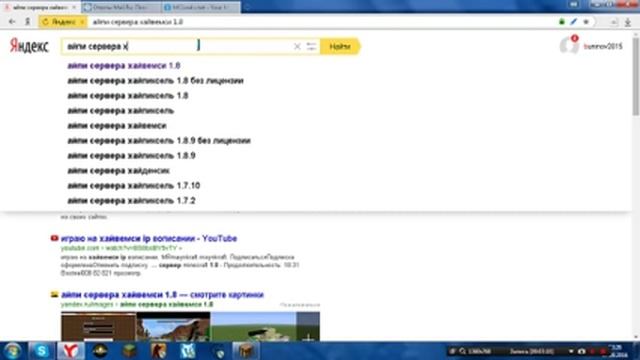Show hidden tray icons arrow
640x360 pixels.
571,351
